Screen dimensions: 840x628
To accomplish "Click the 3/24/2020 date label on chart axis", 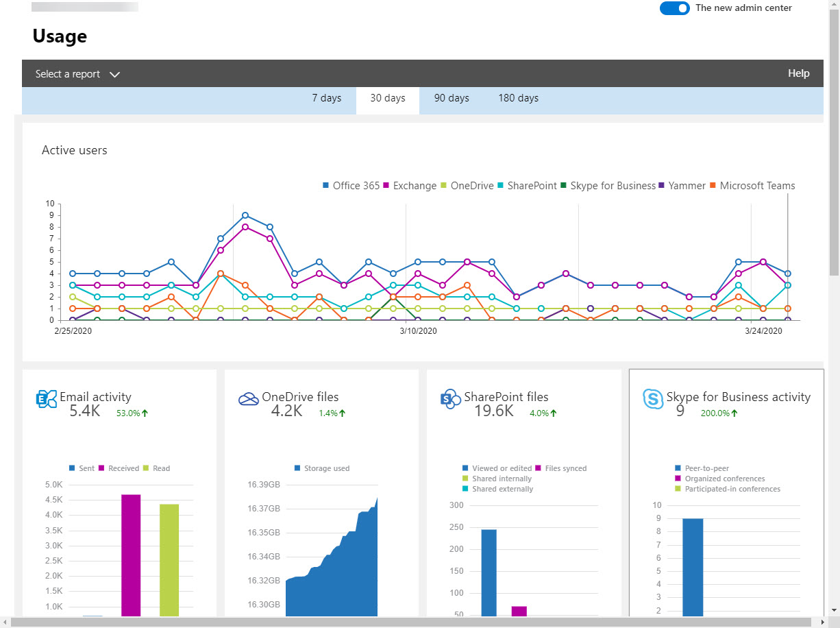I will [763, 331].
